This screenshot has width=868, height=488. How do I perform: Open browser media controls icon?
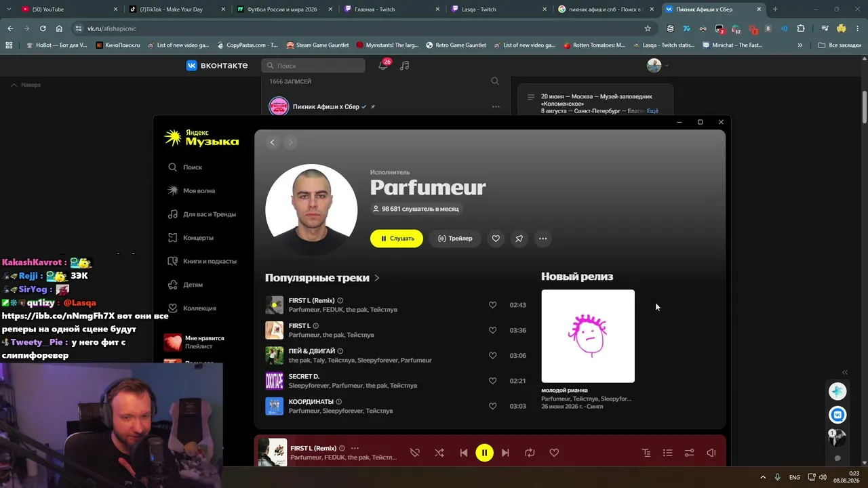[825, 28]
